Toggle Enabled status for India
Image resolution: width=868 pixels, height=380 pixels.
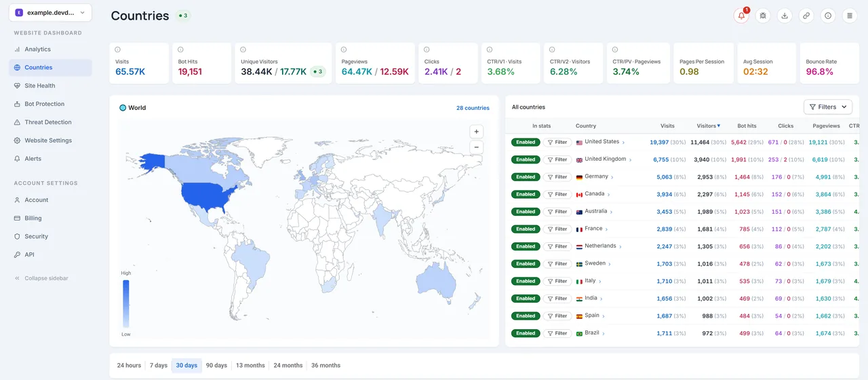[526, 299]
